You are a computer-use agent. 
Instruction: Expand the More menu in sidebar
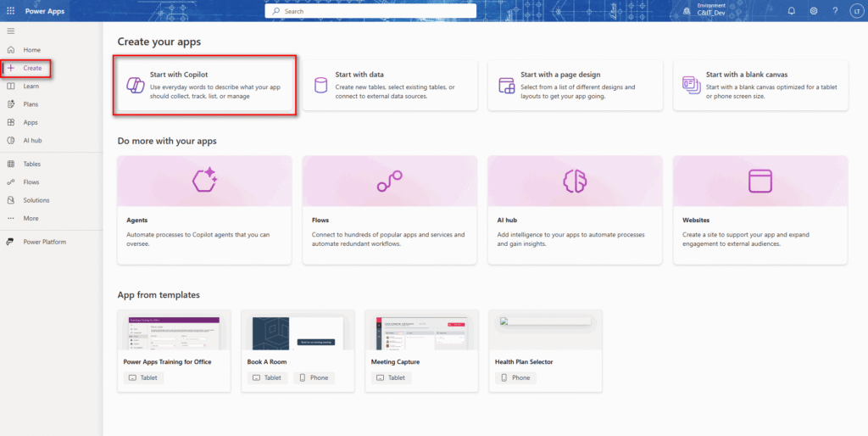click(31, 218)
